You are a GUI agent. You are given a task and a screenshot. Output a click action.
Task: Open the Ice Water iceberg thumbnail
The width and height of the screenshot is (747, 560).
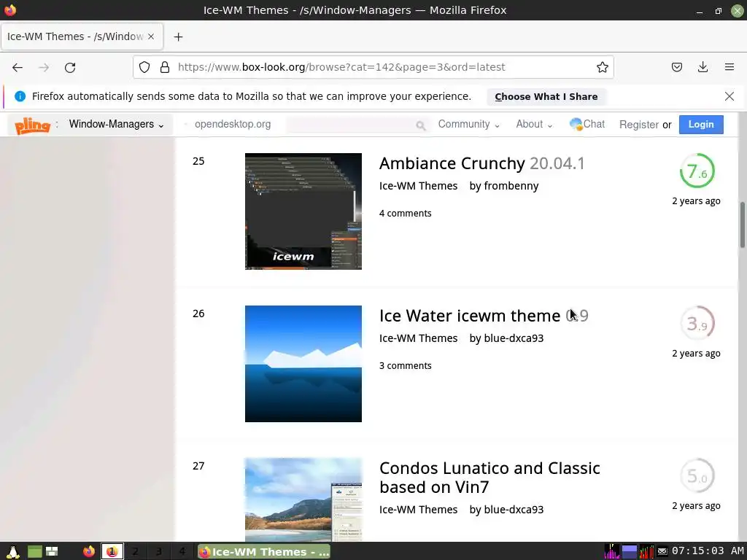pos(303,364)
